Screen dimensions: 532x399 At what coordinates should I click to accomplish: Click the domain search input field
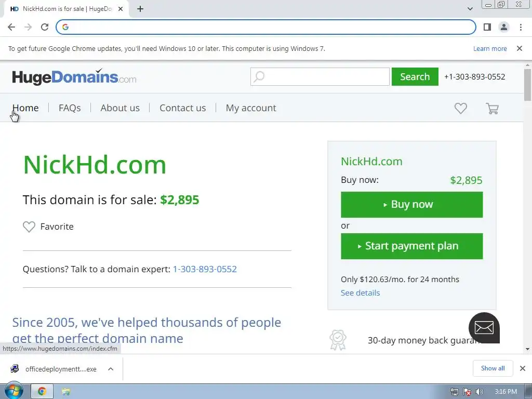coord(320,77)
